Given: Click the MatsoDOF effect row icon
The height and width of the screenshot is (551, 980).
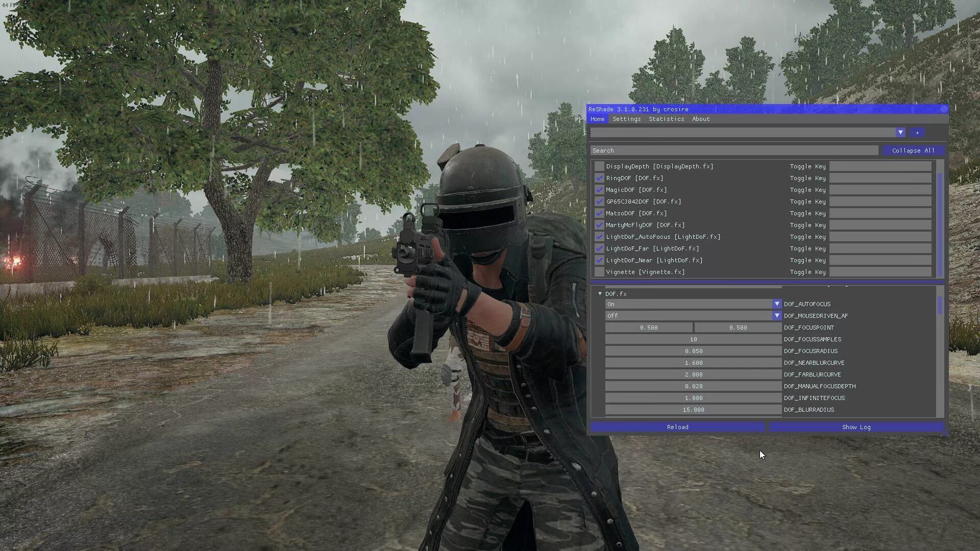Looking at the screenshot, I should (x=599, y=213).
